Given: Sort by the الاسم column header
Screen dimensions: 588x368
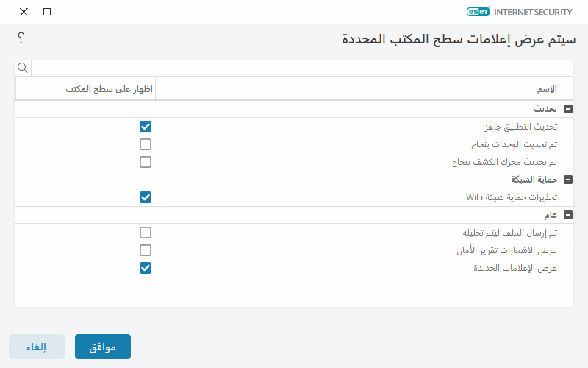Looking at the screenshot, I should pyautogui.click(x=547, y=89).
